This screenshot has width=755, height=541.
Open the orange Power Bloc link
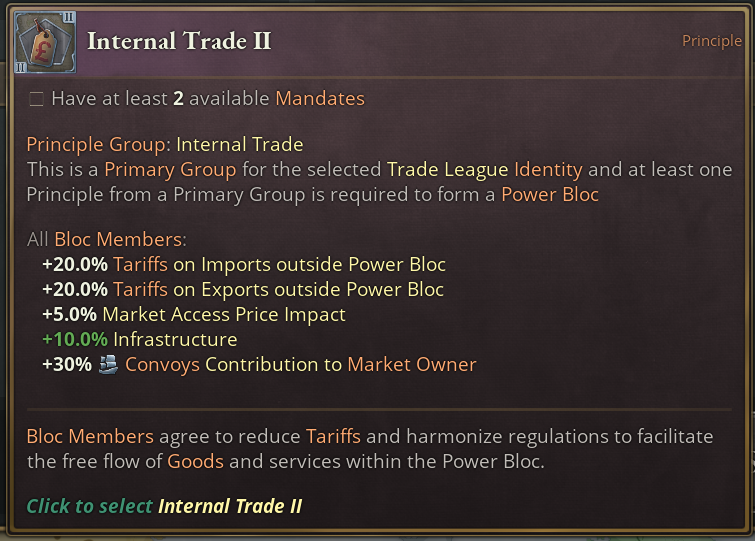pyautogui.click(x=550, y=194)
